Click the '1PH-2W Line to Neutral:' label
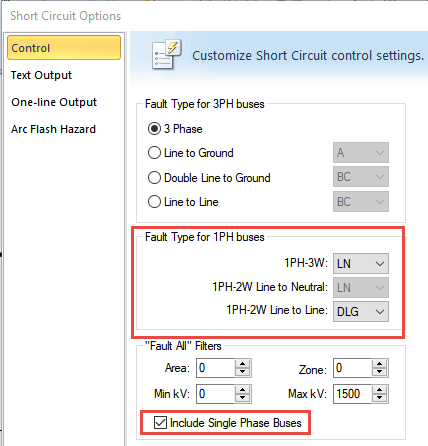Screen dimensions: 428x446 pyautogui.click(x=270, y=287)
